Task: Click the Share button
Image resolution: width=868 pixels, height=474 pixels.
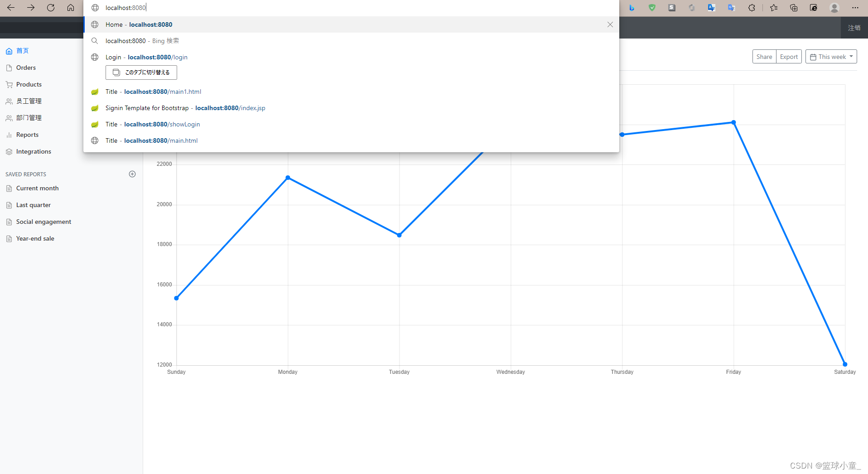Action: pos(764,57)
